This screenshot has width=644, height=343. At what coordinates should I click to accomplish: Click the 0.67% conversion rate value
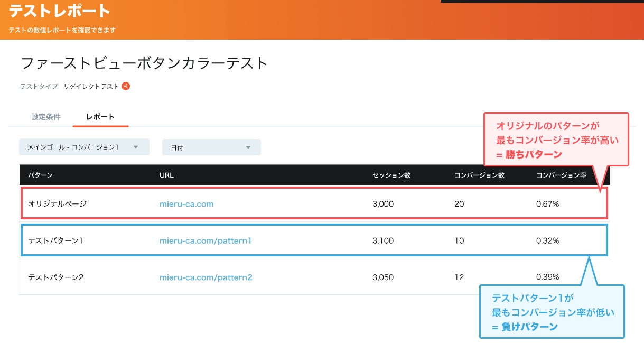[x=547, y=204]
